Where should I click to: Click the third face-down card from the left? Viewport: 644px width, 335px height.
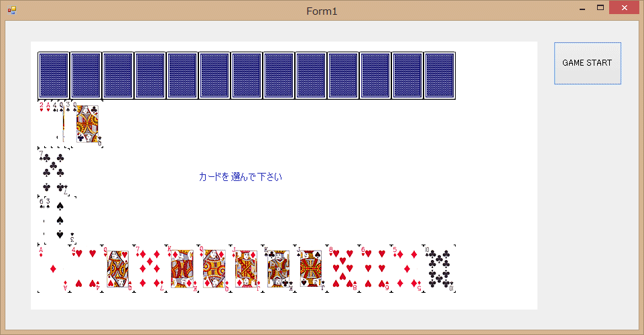[118, 76]
